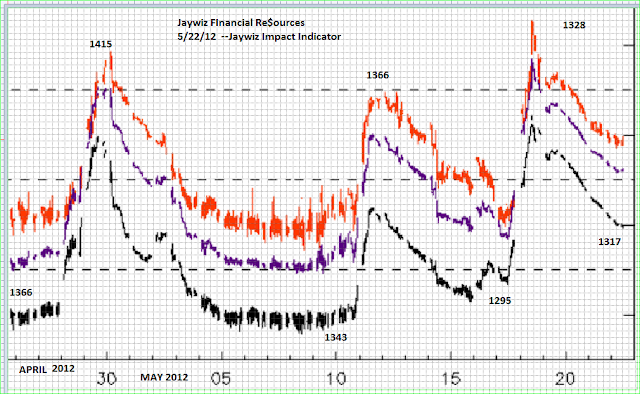Click the 'Jaywiz FInancial Re$ources' title text
The width and height of the screenshot is (640, 394).
tap(241, 23)
